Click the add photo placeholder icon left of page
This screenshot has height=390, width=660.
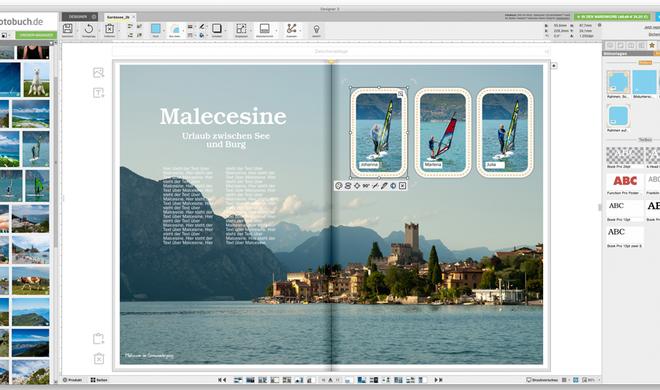(x=98, y=73)
